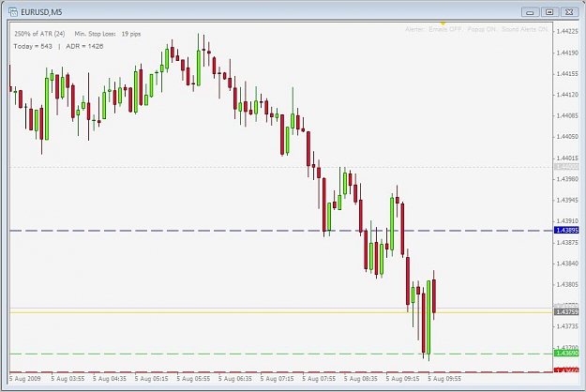Select the green dashed line at 1.43690
Screen dimensions: 586x392
coord(281,354)
